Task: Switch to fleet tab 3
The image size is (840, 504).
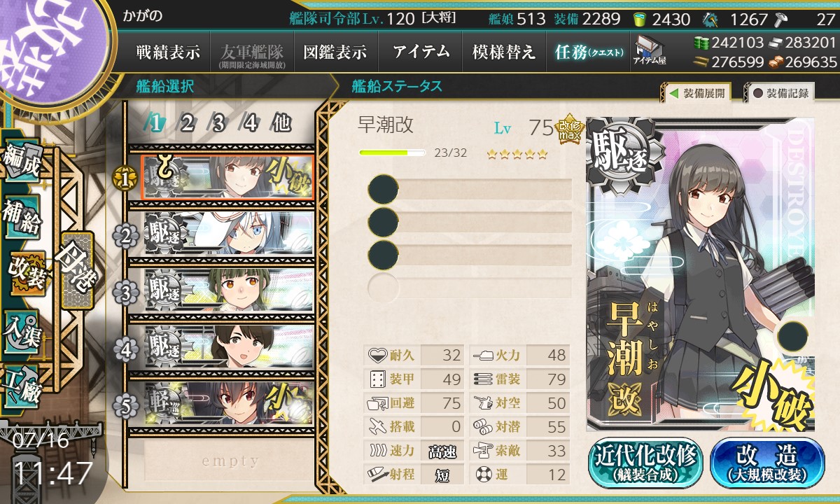Action: point(218,124)
